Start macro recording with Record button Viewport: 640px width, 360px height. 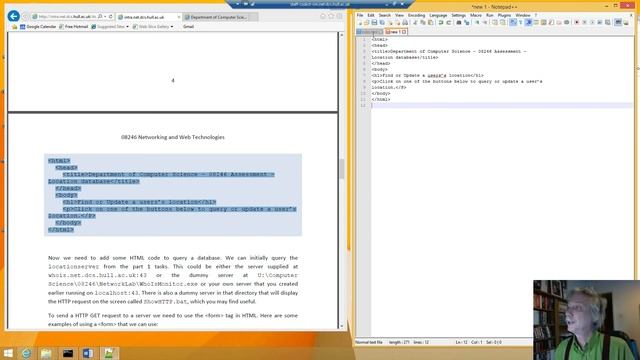point(577,22)
